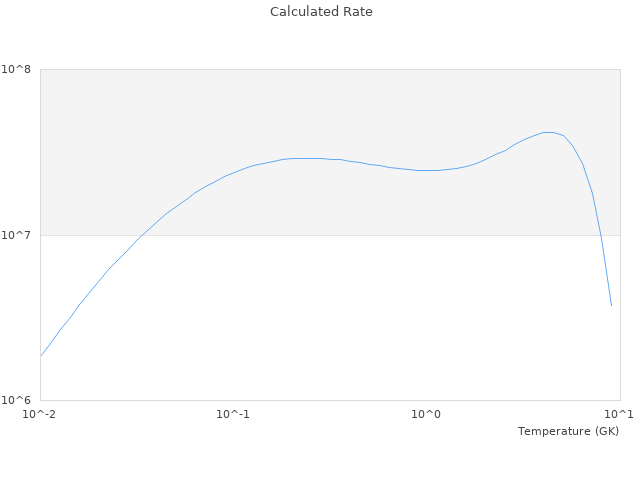
Task: Click the 10^0 x-axis tick label
Action: [426, 414]
